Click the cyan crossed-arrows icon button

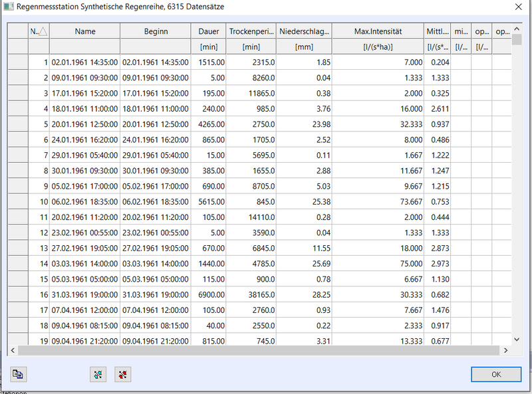tap(98, 374)
